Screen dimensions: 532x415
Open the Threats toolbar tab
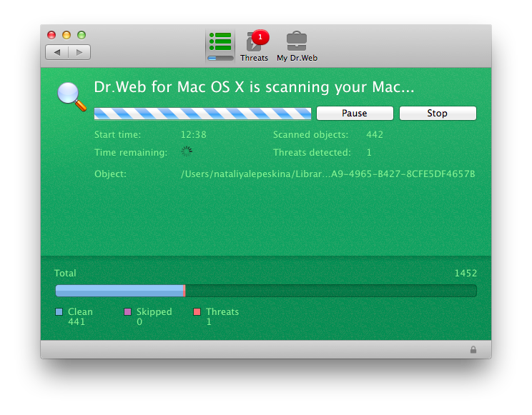[254, 46]
